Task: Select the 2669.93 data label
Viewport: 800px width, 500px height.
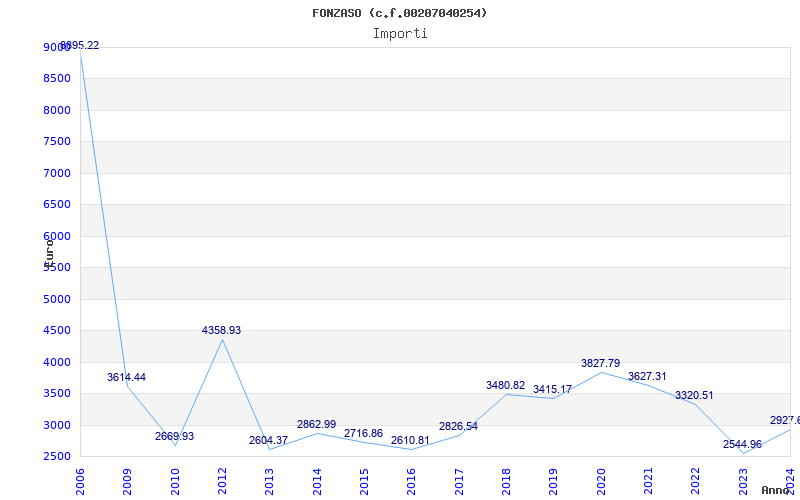Action: pyautogui.click(x=174, y=437)
